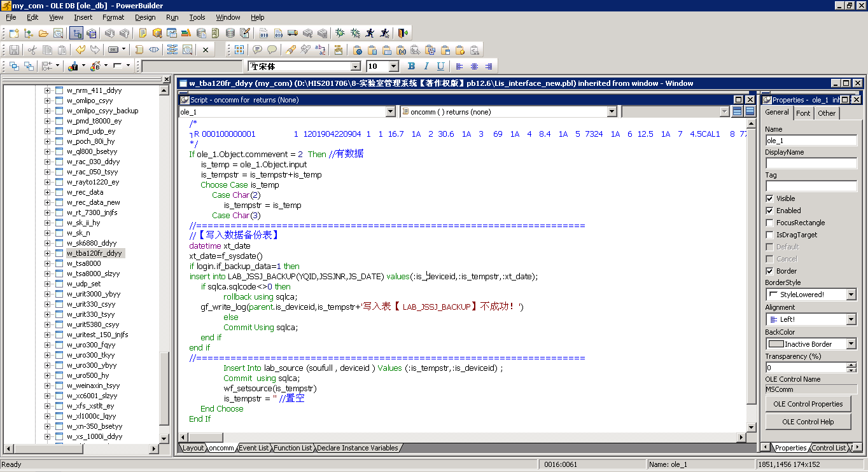This screenshot has height=472, width=868.
Task: Undo the last edit with the yellow arrow
Action: pos(80,50)
